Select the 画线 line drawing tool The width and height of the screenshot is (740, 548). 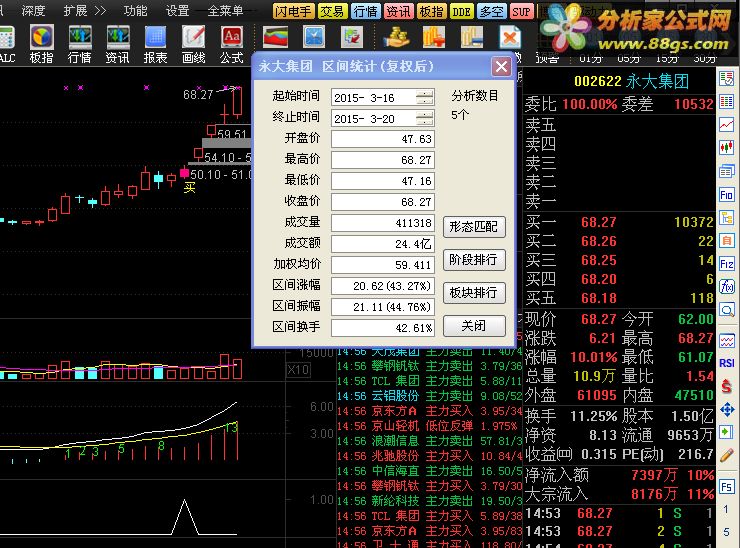coord(193,37)
